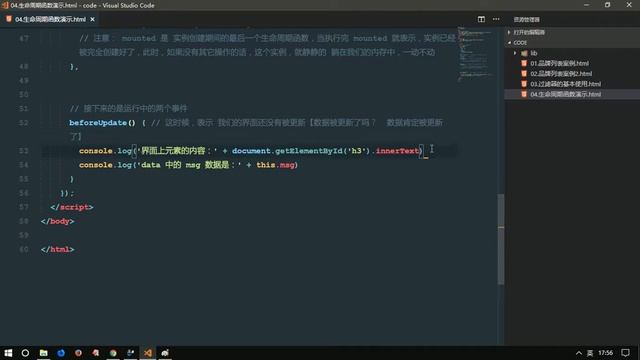
Task: Close the 04.生命周期函数演示.html editor tab
Action: point(93,19)
